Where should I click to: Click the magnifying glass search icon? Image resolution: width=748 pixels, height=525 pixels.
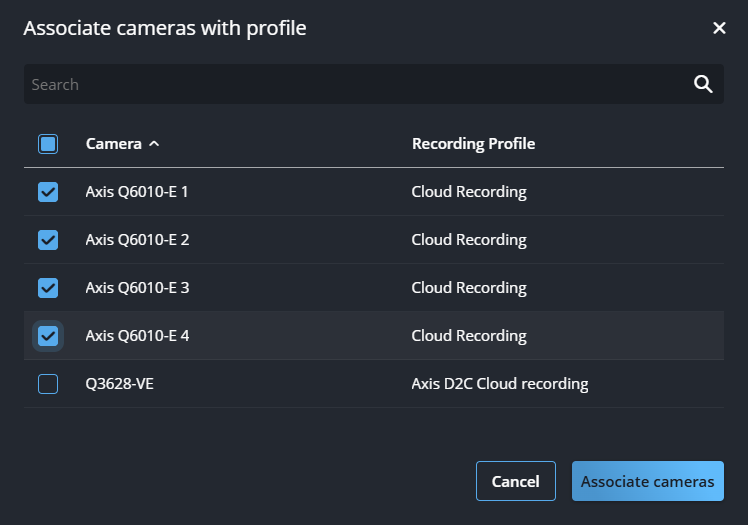[703, 84]
